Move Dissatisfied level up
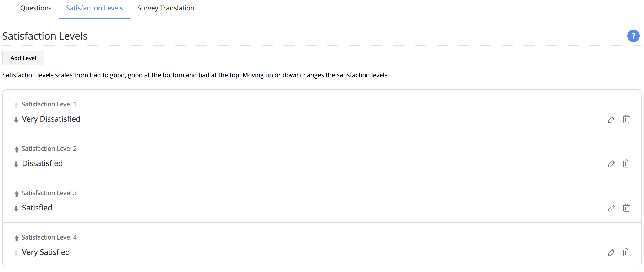Viewport: 644px width, 272px height. (16, 149)
